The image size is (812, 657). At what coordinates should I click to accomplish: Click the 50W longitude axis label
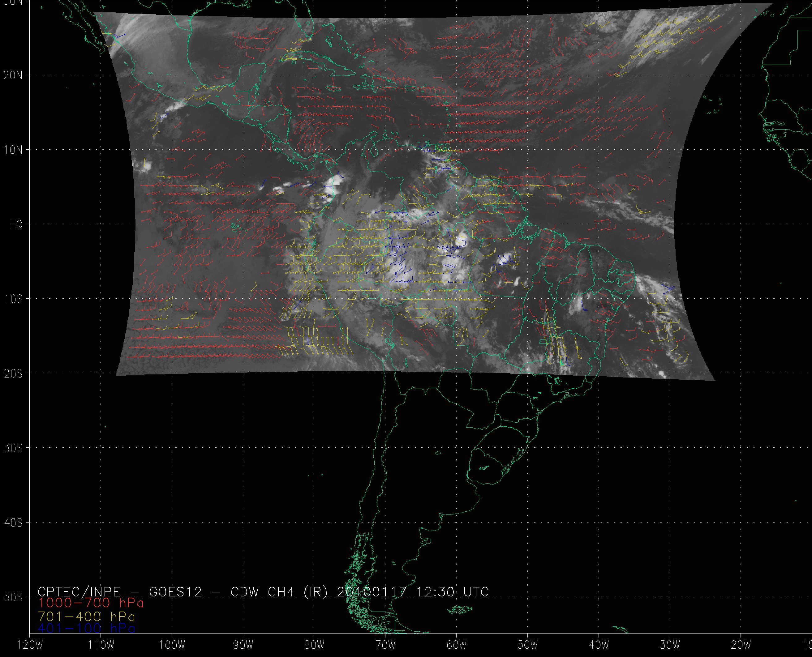pyautogui.click(x=528, y=645)
